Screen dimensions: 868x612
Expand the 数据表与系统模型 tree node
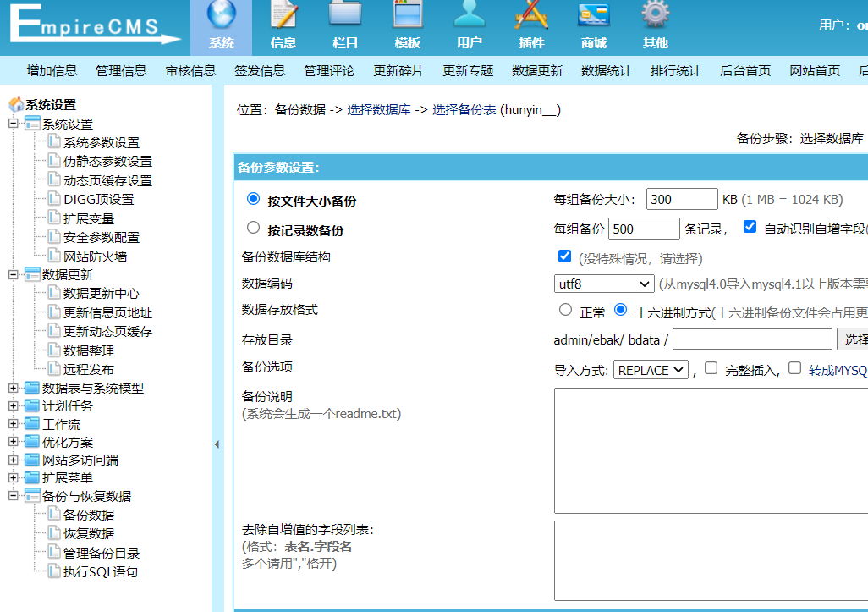click(14, 388)
